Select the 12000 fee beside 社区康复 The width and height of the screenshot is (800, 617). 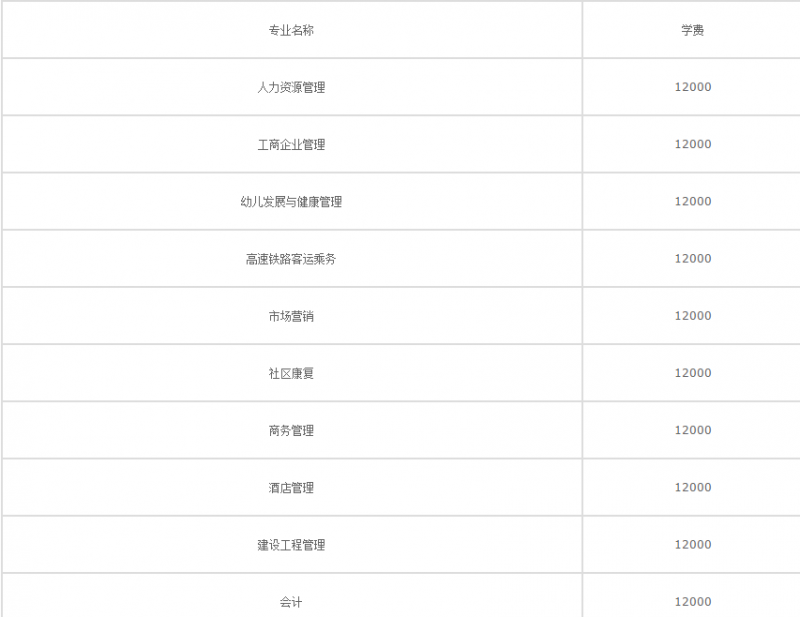pyautogui.click(x=692, y=373)
